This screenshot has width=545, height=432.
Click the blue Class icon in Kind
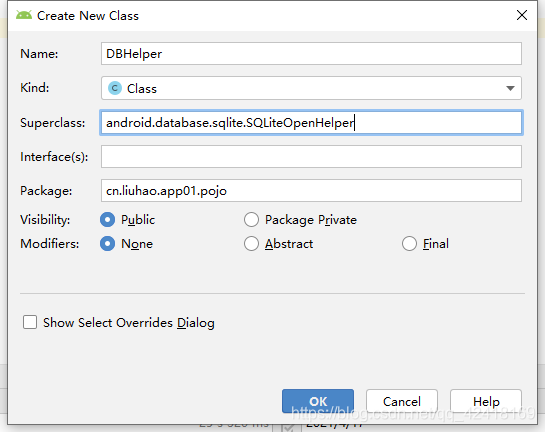tap(115, 88)
